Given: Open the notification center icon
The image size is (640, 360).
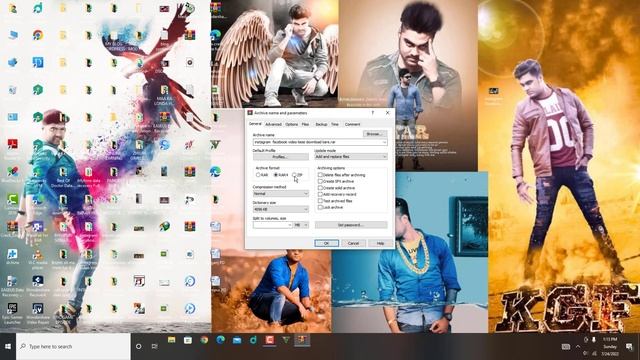Looking at the screenshot, I should pos(629,347).
